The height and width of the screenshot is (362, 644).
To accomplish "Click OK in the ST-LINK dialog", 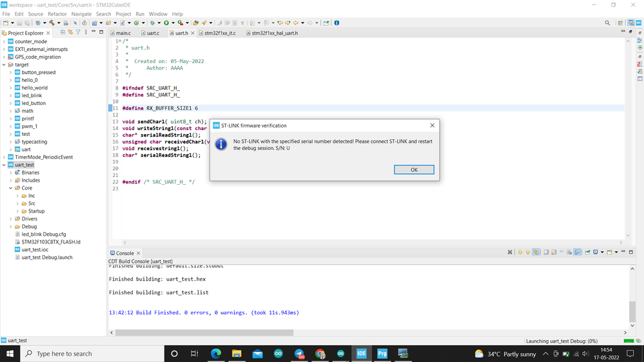I will (414, 169).
